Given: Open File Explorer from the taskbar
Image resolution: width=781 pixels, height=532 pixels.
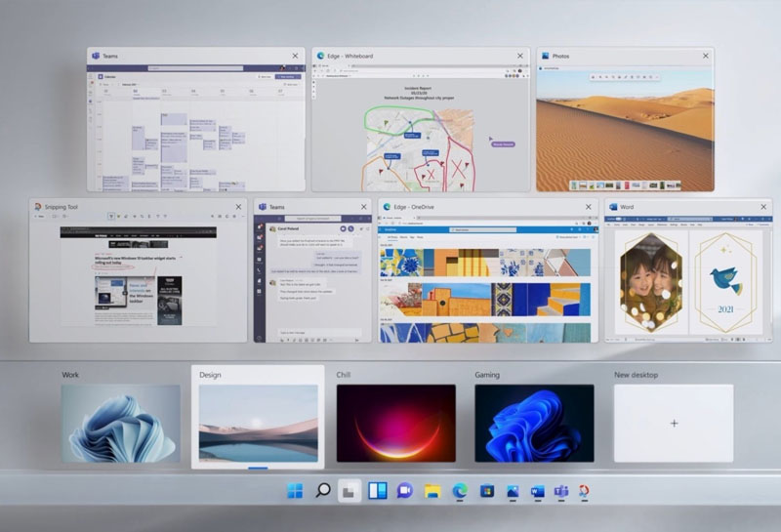Looking at the screenshot, I should (432, 491).
